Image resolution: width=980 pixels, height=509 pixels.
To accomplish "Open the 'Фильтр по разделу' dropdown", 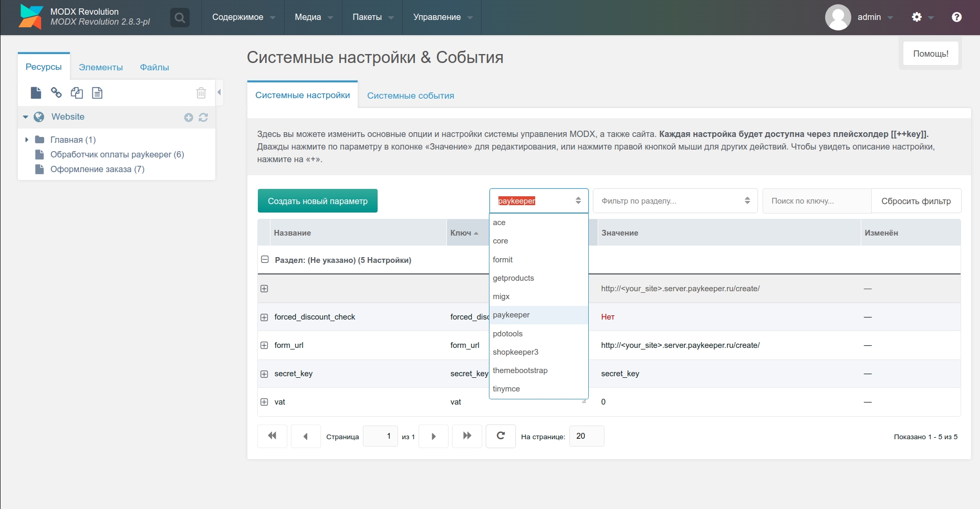I will [x=675, y=201].
